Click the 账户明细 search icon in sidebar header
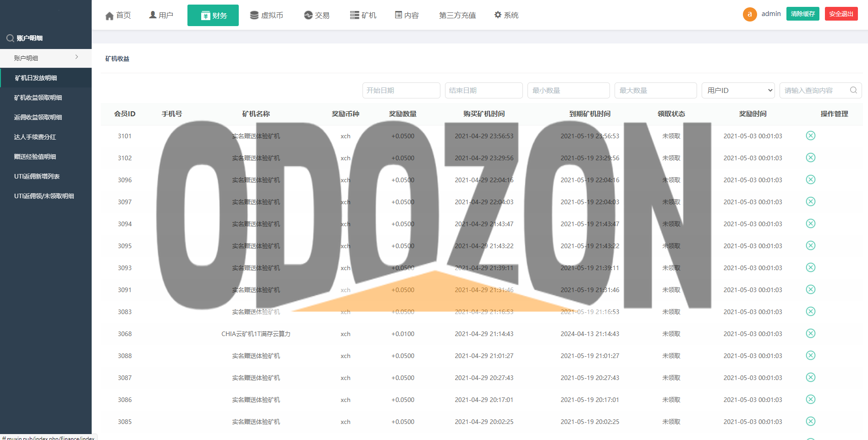The height and width of the screenshot is (440, 868). (10, 38)
